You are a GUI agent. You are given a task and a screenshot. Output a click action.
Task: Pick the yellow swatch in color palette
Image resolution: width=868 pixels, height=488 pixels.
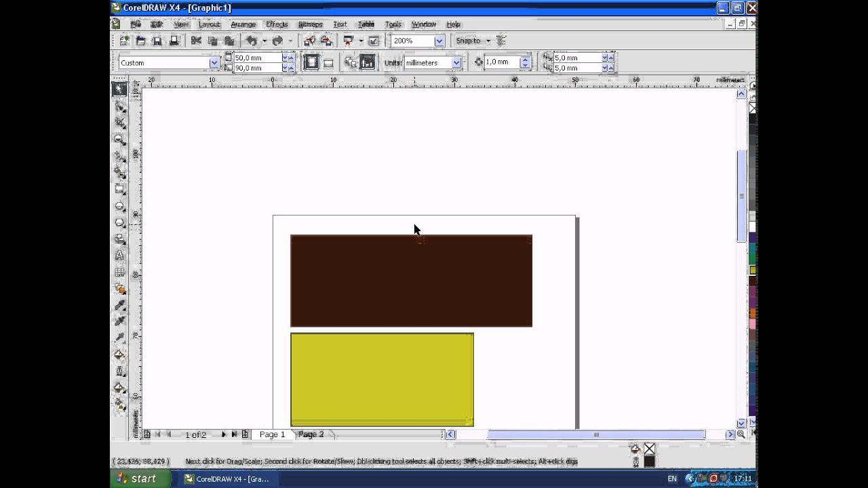753,270
